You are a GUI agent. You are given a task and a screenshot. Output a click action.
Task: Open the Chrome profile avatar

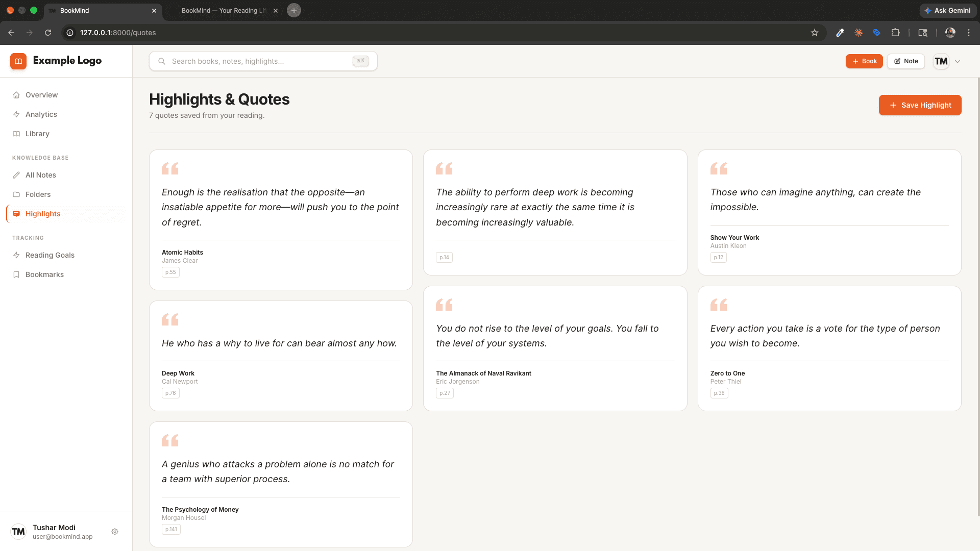[x=950, y=33]
